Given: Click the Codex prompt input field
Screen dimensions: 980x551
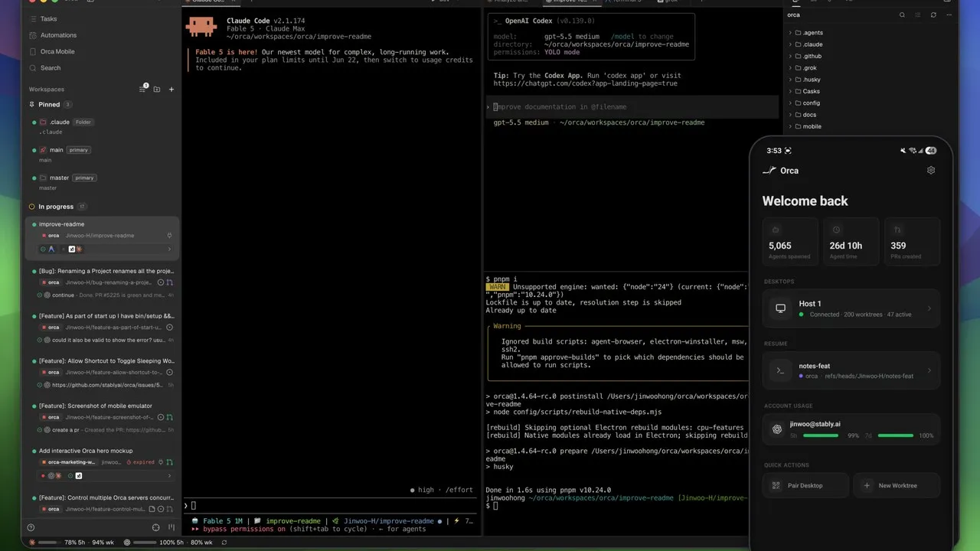Looking at the screenshot, I should 632,107.
